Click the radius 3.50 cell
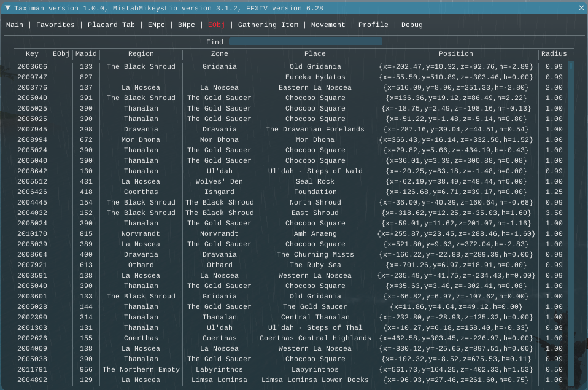The image size is (588, 390). coord(554,213)
